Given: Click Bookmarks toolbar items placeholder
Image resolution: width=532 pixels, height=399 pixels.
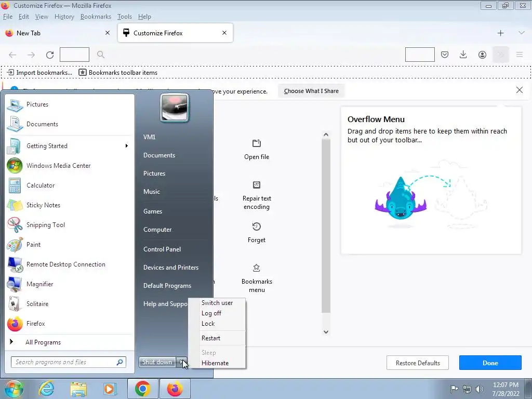Looking at the screenshot, I should coord(118,73).
